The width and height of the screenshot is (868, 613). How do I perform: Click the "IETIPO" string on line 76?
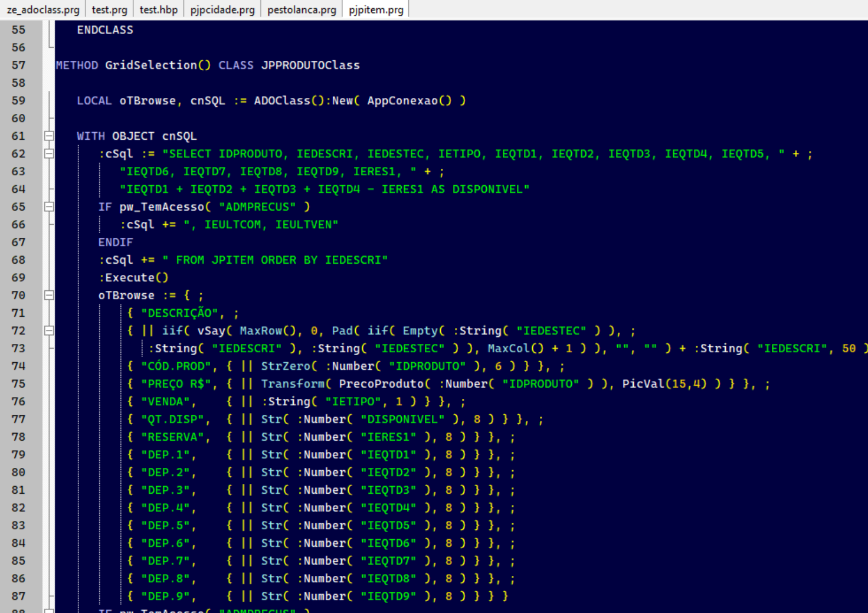tap(353, 401)
